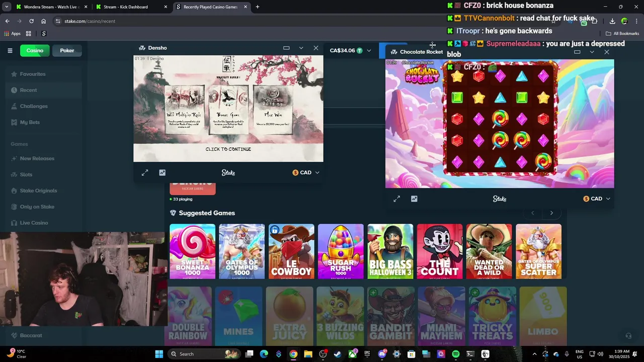Switch to the Poker section
Image resolution: width=644 pixels, height=362 pixels.
(67, 50)
